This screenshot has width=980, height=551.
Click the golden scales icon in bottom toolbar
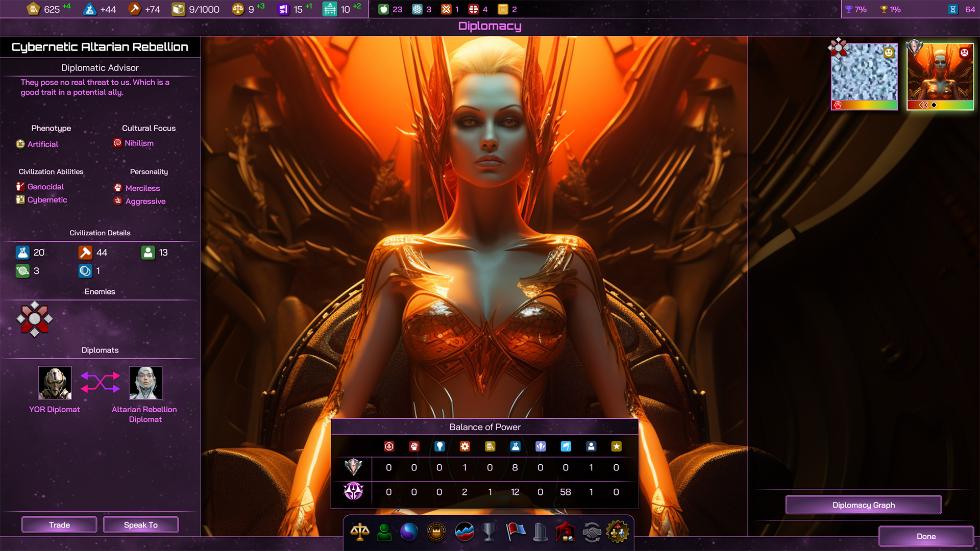360,532
